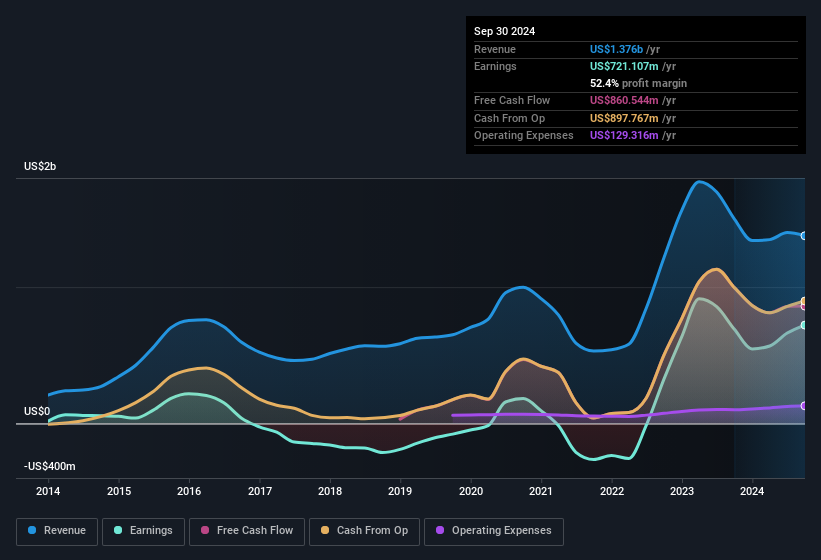Screen dimensions: 821x560
Task: Click the 2015 x-axis label
Action: tap(119, 491)
